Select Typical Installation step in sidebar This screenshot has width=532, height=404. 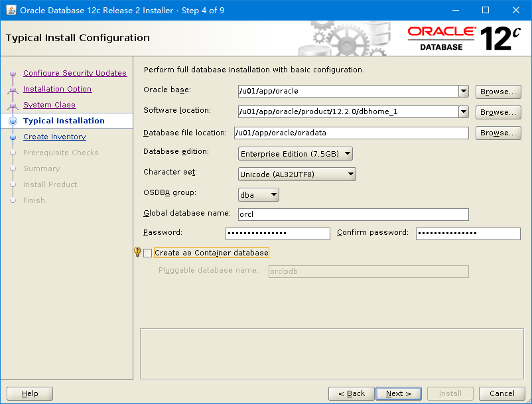pos(64,121)
